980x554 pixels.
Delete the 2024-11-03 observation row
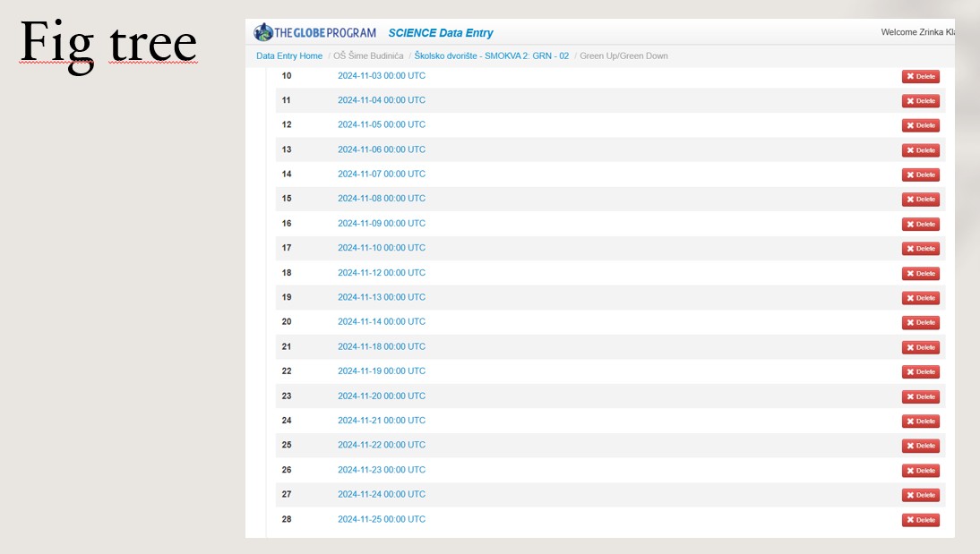[x=920, y=77]
